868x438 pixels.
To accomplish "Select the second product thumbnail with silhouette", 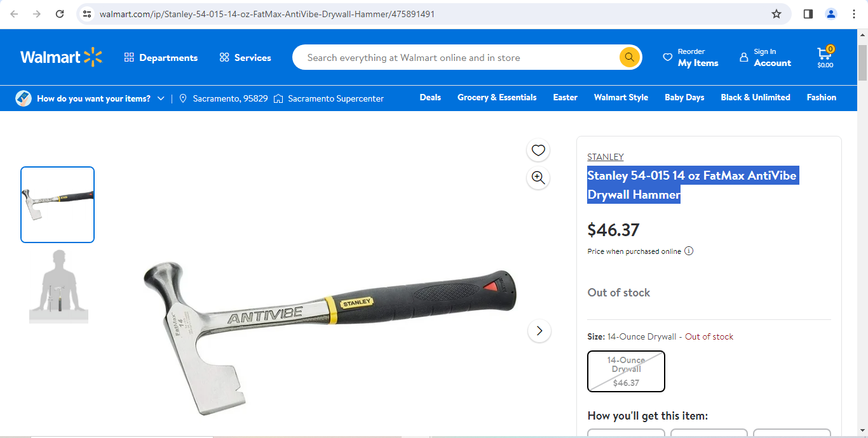I will (x=58, y=286).
